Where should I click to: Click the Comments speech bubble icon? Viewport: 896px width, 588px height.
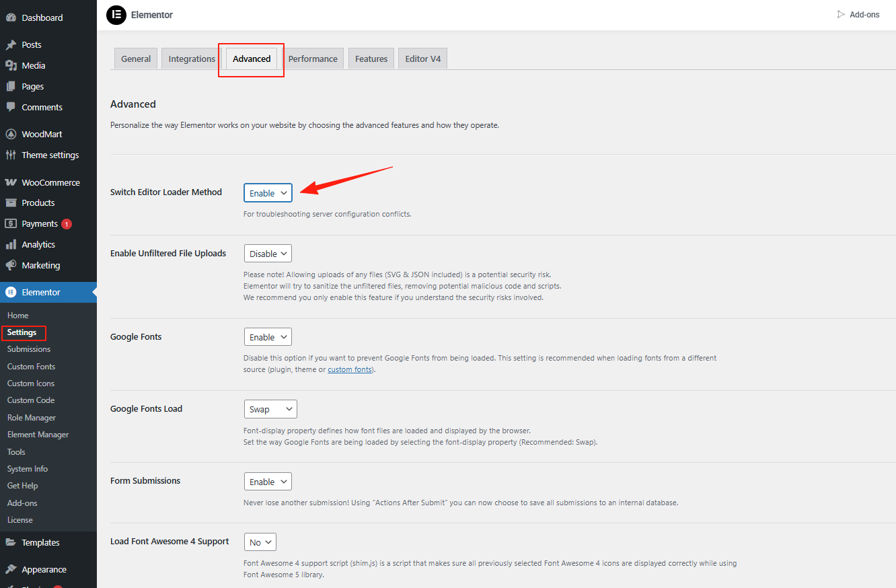(x=11, y=107)
